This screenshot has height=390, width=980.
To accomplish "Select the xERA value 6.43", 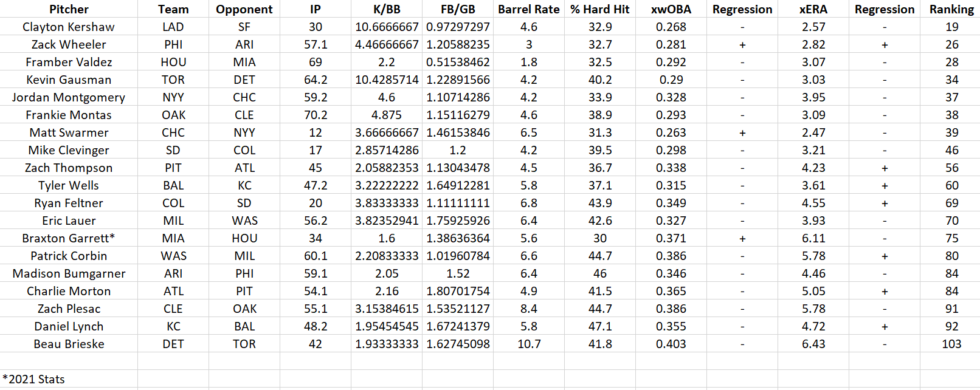I will point(813,344).
